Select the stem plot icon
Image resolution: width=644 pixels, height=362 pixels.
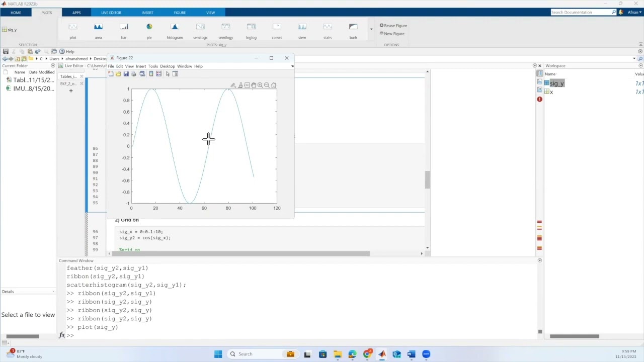(302, 27)
